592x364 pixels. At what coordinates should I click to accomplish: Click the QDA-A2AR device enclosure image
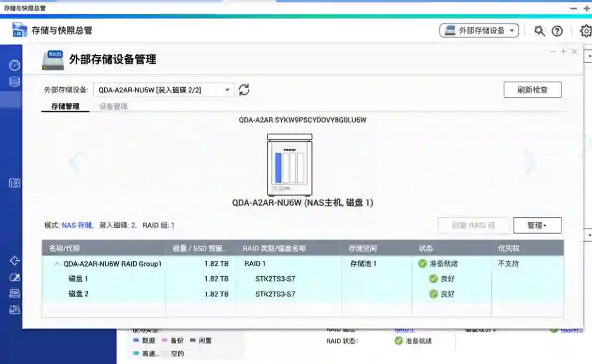289,164
